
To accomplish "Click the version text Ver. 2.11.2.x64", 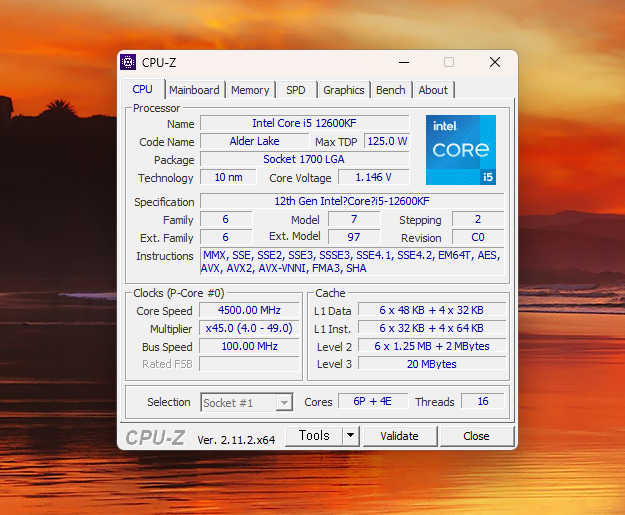I will pyautogui.click(x=236, y=440).
